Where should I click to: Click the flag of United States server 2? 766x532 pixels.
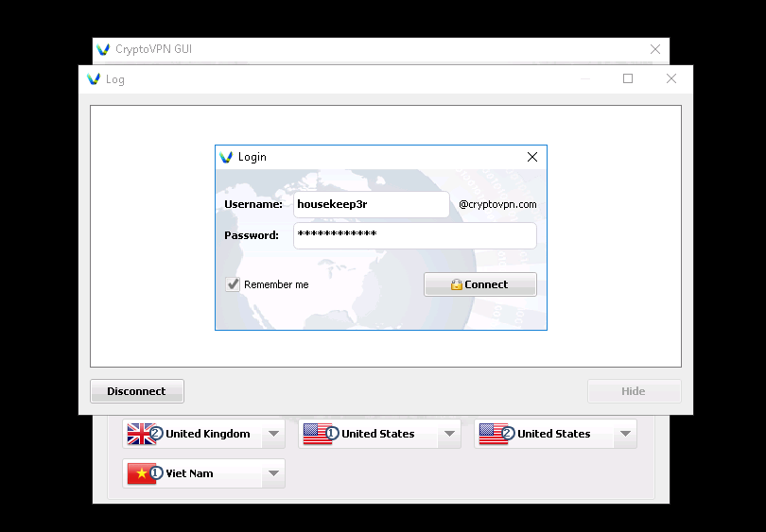tap(494, 434)
